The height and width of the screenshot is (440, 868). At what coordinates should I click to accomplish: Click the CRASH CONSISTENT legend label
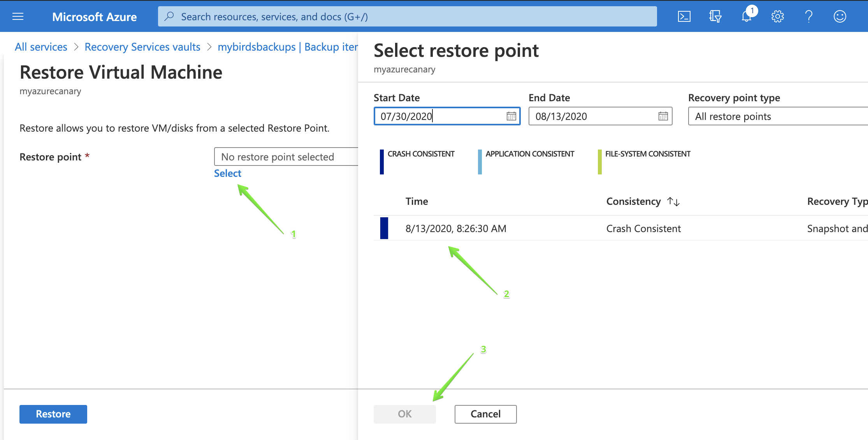coord(421,154)
